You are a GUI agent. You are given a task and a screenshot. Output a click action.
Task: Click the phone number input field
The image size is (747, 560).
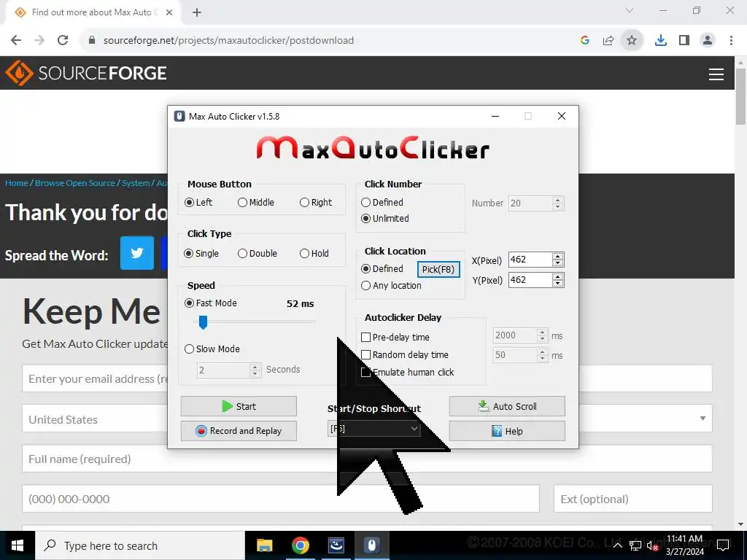click(281, 499)
